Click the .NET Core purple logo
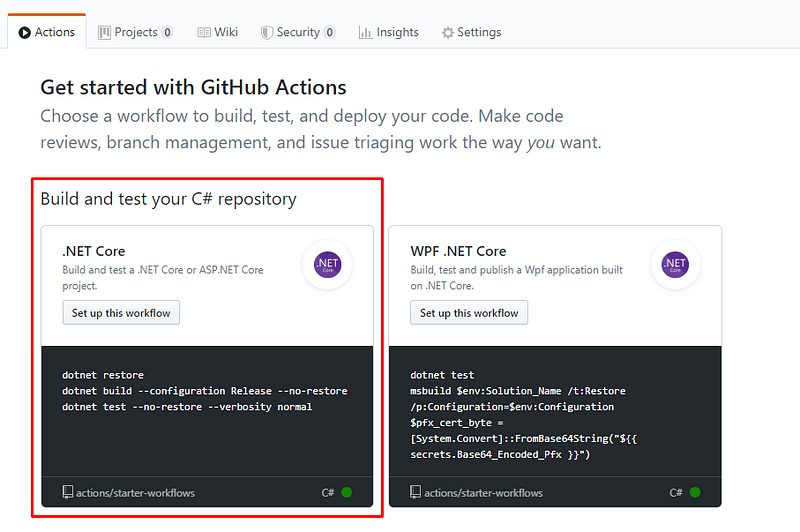The width and height of the screenshot is (800, 532). pos(327,264)
